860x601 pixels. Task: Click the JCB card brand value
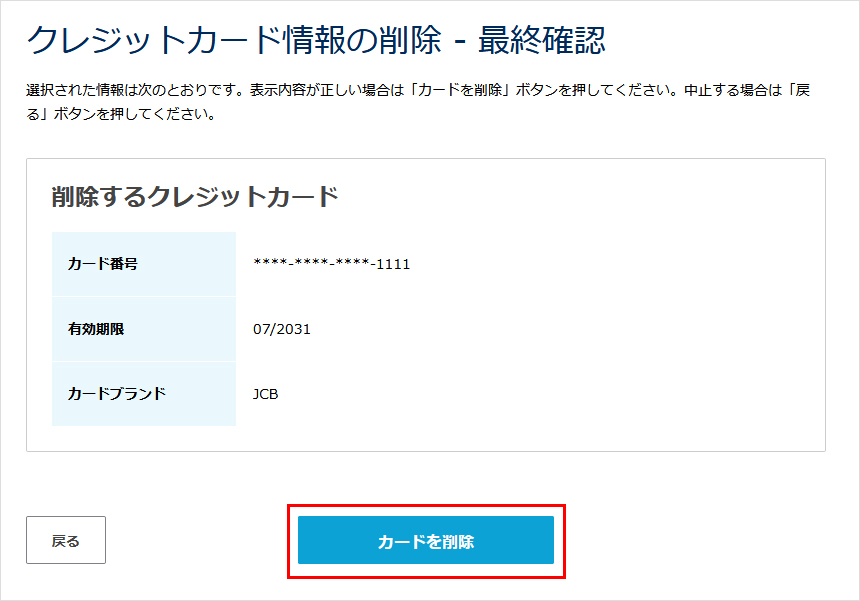click(265, 394)
